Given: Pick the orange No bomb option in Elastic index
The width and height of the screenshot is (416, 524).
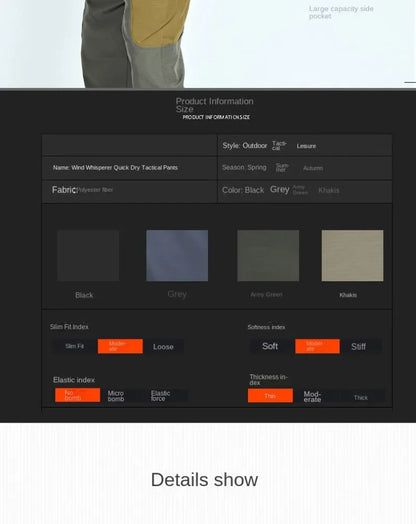Looking at the screenshot, I should pyautogui.click(x=78, y=395).
